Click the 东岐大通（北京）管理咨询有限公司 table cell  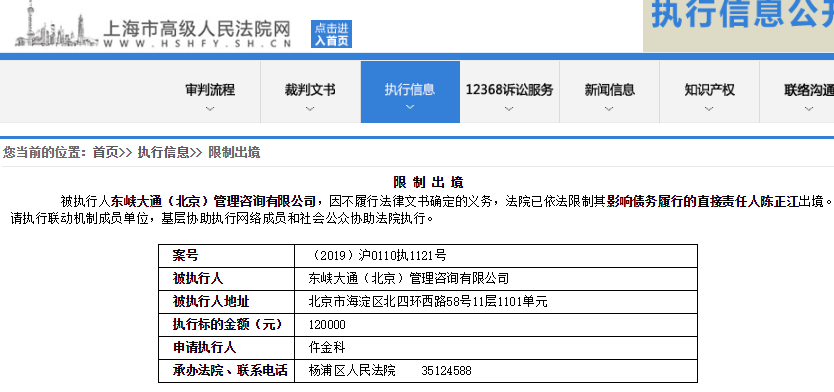[496, 279]
